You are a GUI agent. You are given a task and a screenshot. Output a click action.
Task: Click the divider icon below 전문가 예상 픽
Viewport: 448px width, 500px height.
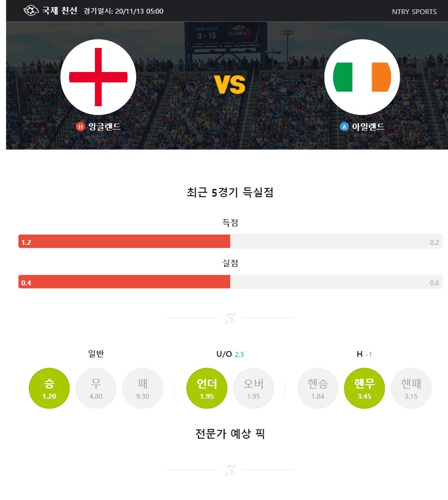point(230,470)
